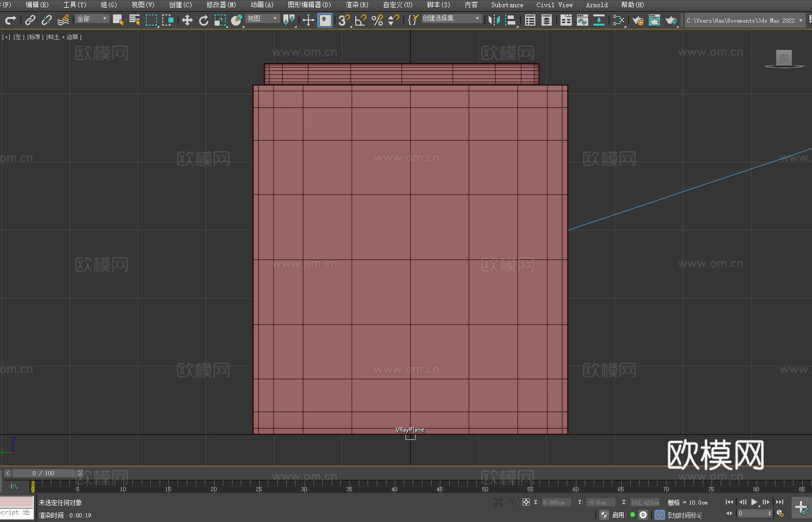The height and width of the screenshot is (522, 812).
Task: Open the 组(G) menu
Action: point(109,5)
